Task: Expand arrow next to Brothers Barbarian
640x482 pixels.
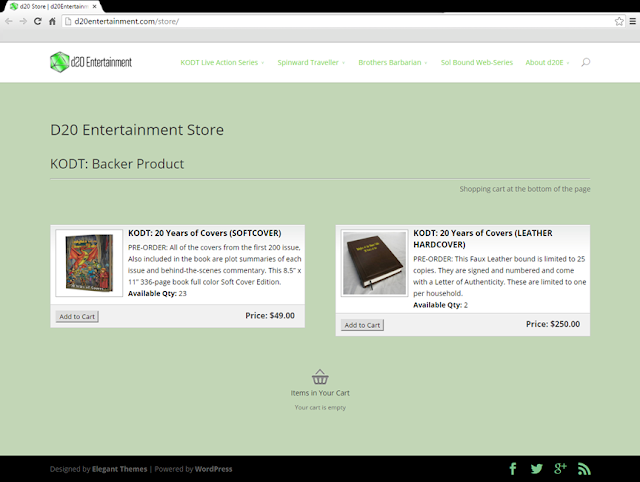Action: click(x=426, y=63)
